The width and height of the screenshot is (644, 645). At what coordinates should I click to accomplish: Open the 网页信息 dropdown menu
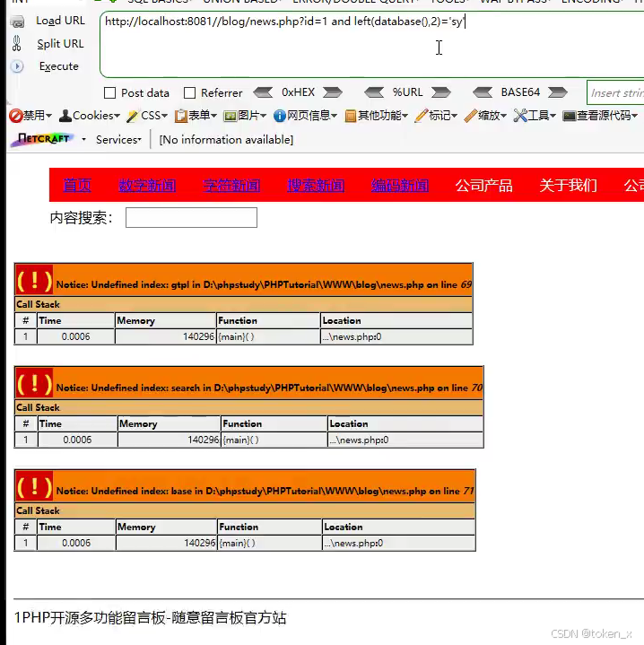click(x=334, y=116)
